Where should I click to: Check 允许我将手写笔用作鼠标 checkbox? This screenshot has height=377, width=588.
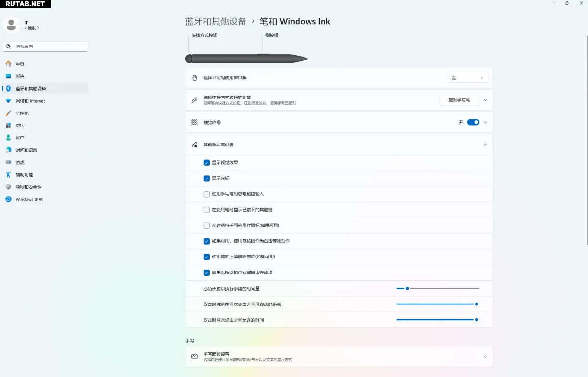click(206, 225)
